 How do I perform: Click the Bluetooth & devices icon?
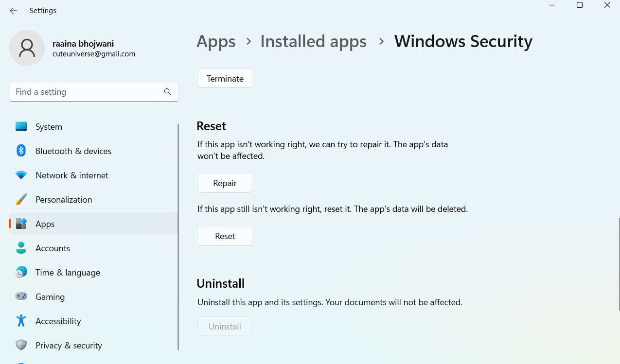21,151
